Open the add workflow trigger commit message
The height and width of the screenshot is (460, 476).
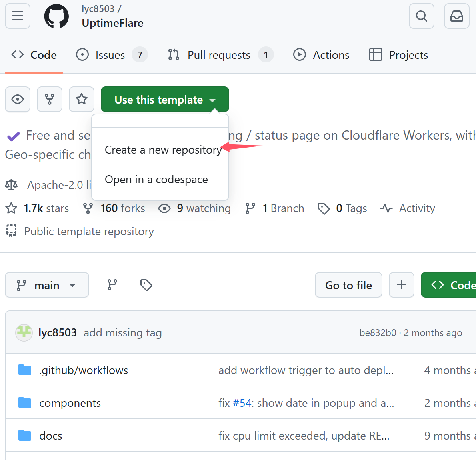(x=306, y=370)
